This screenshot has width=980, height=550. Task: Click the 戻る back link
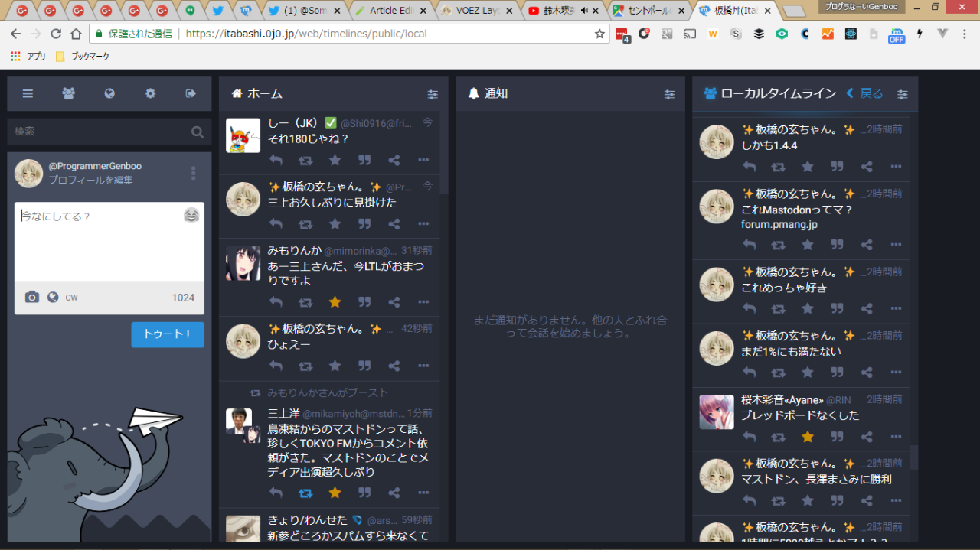pyautogui.click(x=865, y=93)
